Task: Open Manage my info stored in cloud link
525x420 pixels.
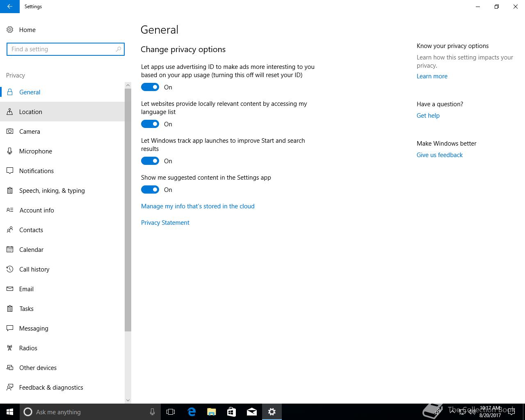Action: (x=198, y=206)
